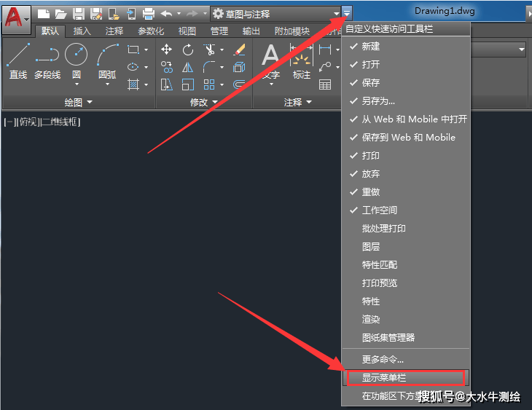This screenshot has width=532, height=410.
Task: Select the Ellipse draw tool icon
Action: point(133,67)
